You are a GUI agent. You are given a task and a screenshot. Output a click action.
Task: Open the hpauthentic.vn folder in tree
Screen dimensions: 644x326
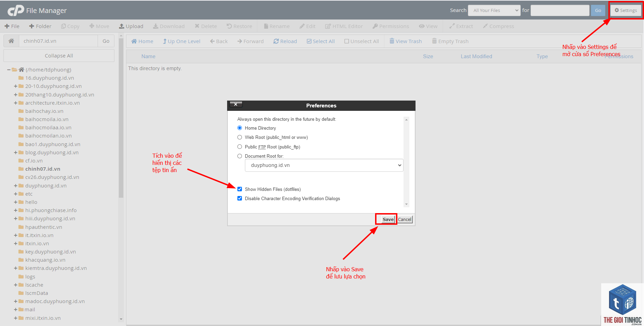44,227
